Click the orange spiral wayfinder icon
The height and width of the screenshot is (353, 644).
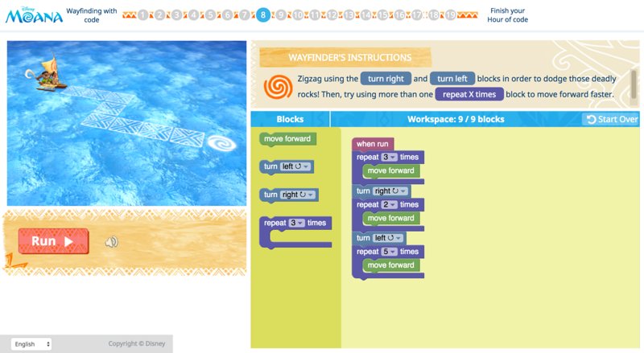click(278, 87)
